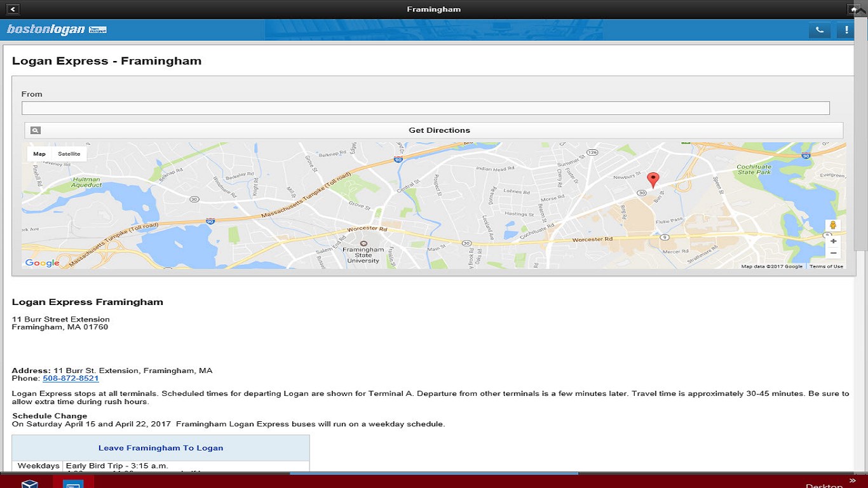Select the red location pin on the map
This screenshot has width=868, height=488.
point(653,180)
